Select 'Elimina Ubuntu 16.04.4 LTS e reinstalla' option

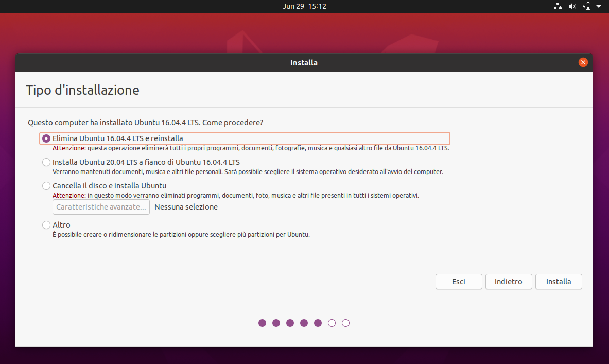point(46,138)
